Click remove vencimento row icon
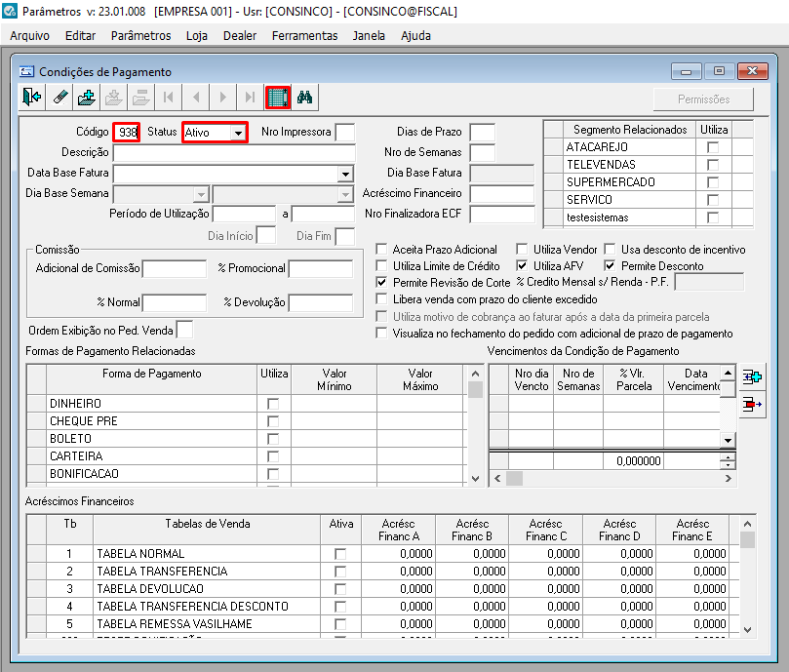Viewport: 789px width, 672px height. click(752, 404)
